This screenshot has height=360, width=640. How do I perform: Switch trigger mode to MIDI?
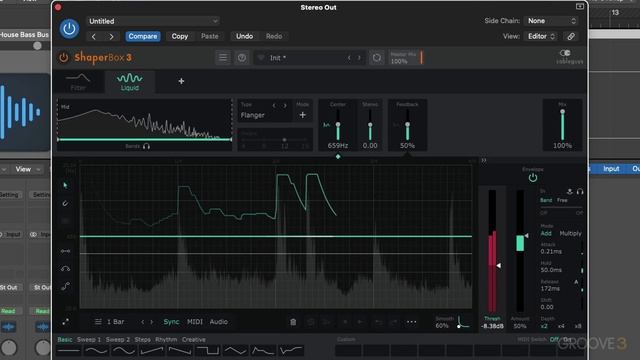pos(195,322)
